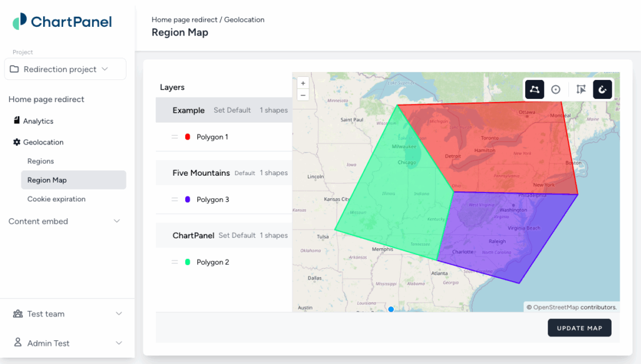This screenshot has height=364, width=641.
Task: Select the draw polygon tool
Action: point(535,89)
